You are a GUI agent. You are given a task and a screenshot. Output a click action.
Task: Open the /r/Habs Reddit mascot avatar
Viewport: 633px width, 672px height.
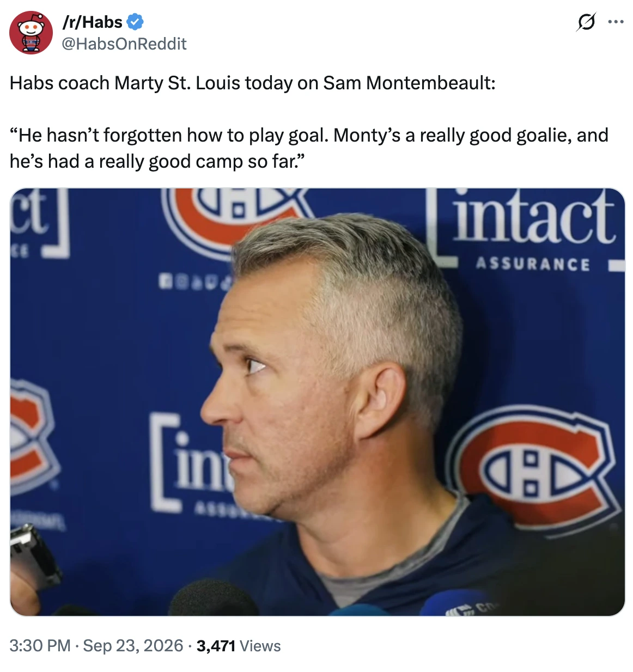tap(31, 33)
